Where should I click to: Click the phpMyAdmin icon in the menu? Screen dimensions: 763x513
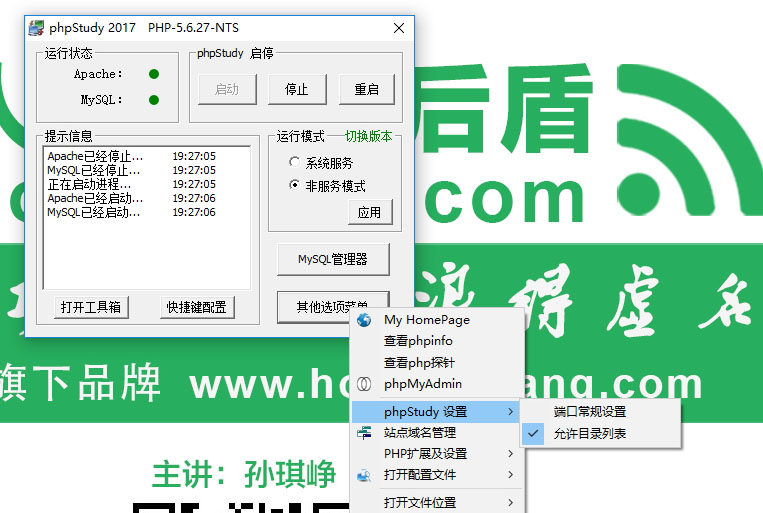363,384
